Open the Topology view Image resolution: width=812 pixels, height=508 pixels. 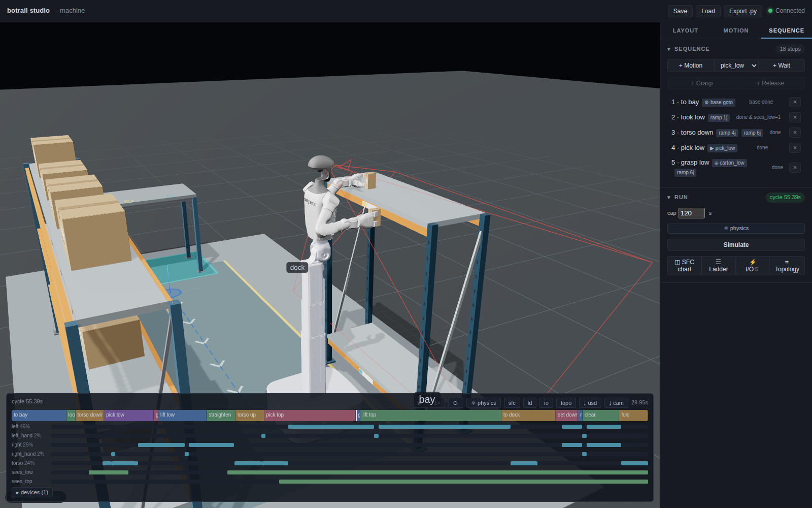787,266
